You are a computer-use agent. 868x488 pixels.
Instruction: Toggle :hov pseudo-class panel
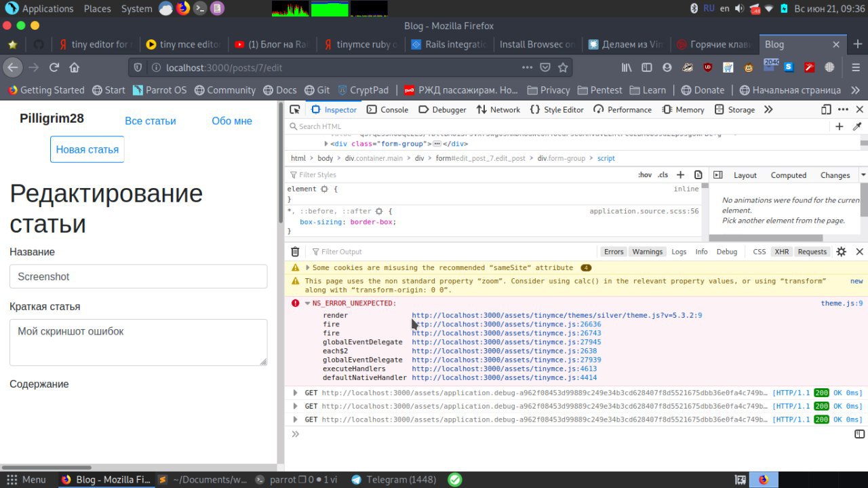pyautogui.click(x=645, y=175)
